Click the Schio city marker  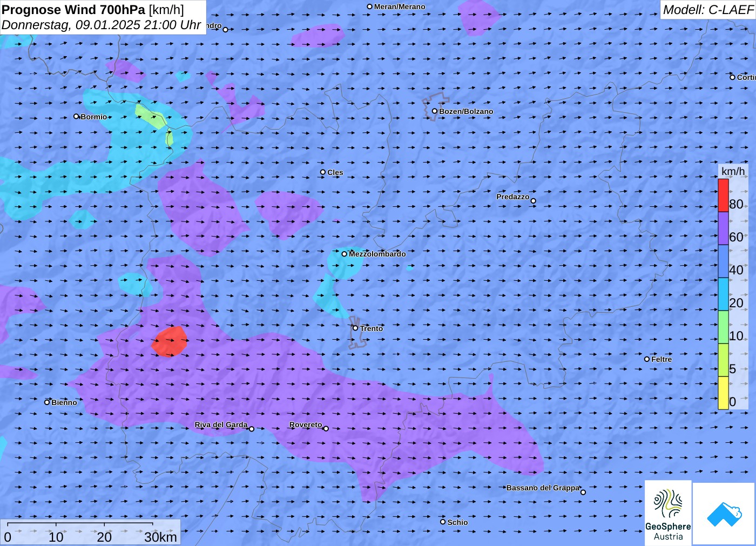click(443, 522)
